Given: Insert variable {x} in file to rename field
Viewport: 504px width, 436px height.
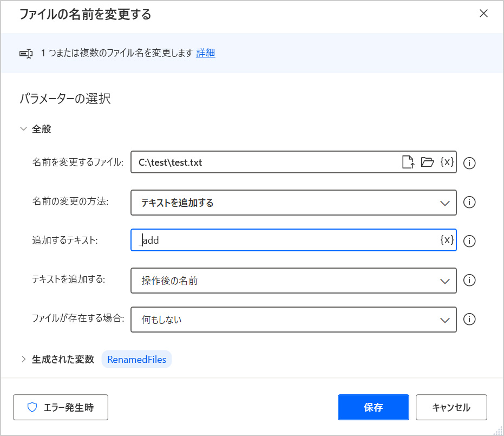Looking at the screenshot, I should [x=447, y=162].
